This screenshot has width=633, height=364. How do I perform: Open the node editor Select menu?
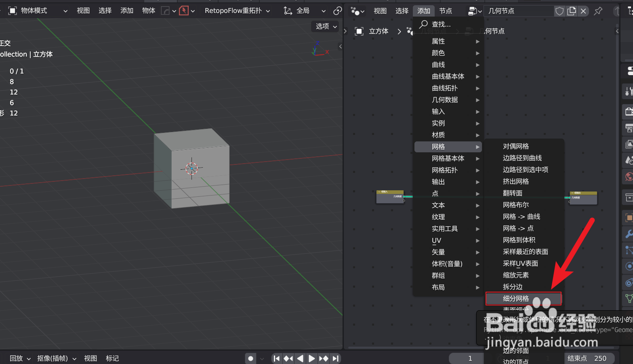point(402,11)
